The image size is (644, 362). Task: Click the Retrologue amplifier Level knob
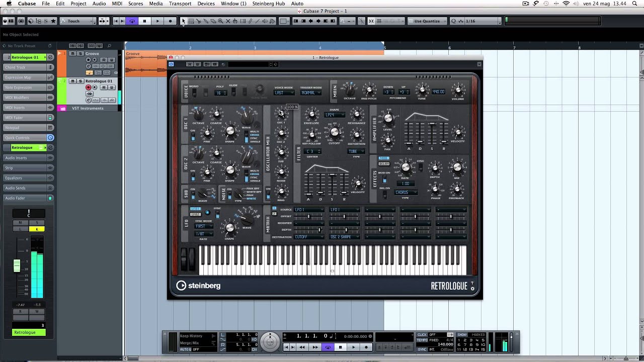click(x=388, y=119)
